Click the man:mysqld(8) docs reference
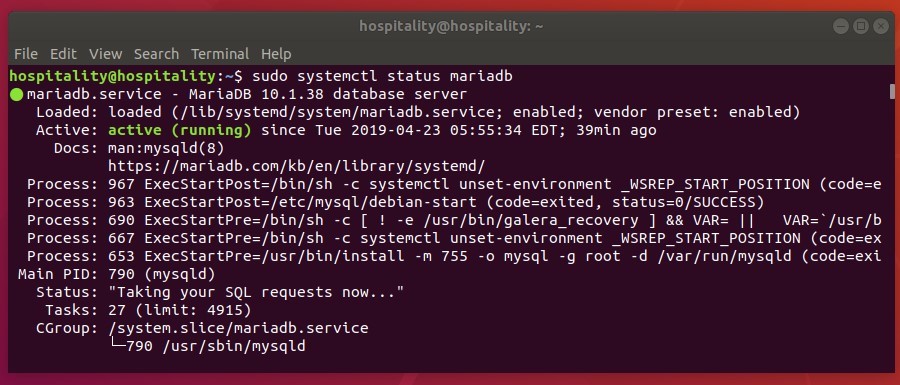 pyautogui.click(x=166, y=149)
